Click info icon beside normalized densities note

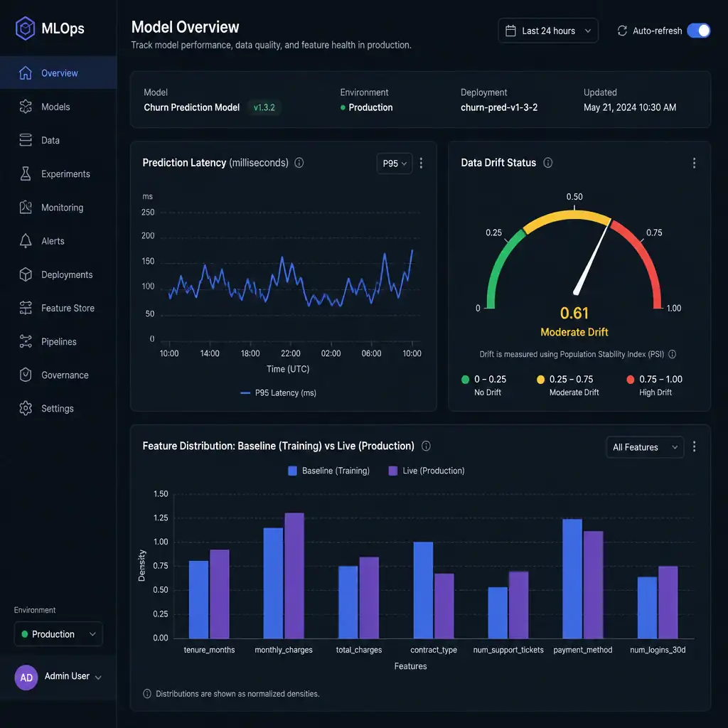[x=147, y=694]
